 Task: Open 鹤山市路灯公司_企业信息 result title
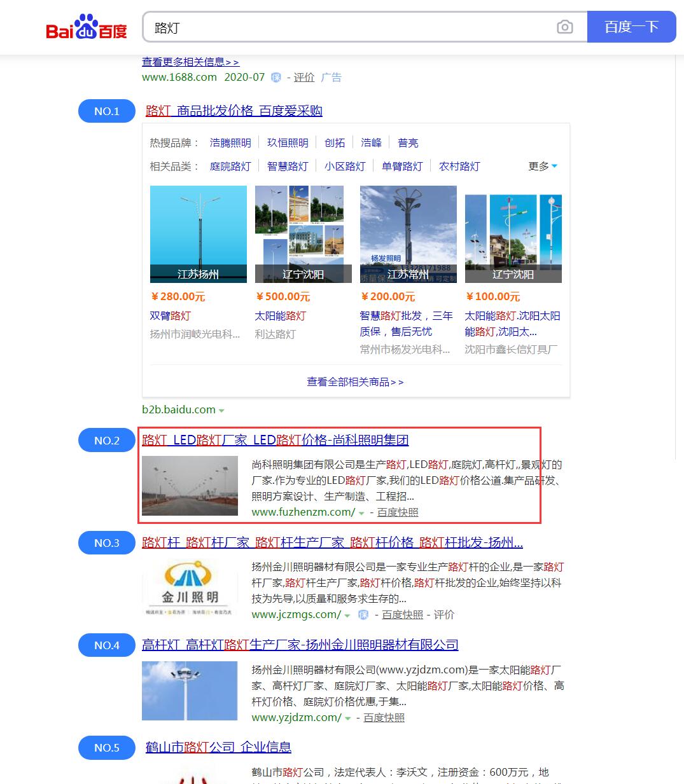[x=218, y=747]
